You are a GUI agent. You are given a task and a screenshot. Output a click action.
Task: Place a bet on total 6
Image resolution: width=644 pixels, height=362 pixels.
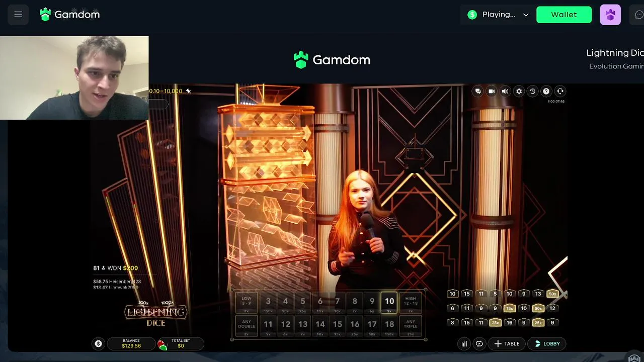(x=320, y=303)
